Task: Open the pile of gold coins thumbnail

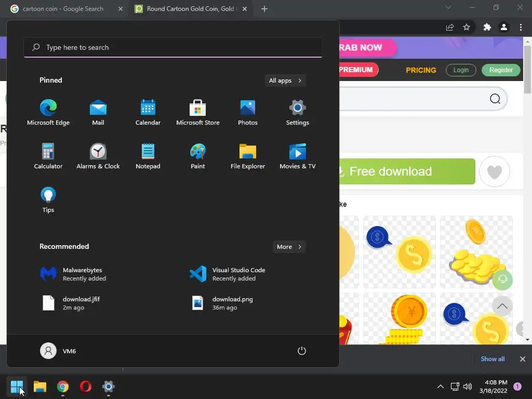Action: (x=476, y=252)
